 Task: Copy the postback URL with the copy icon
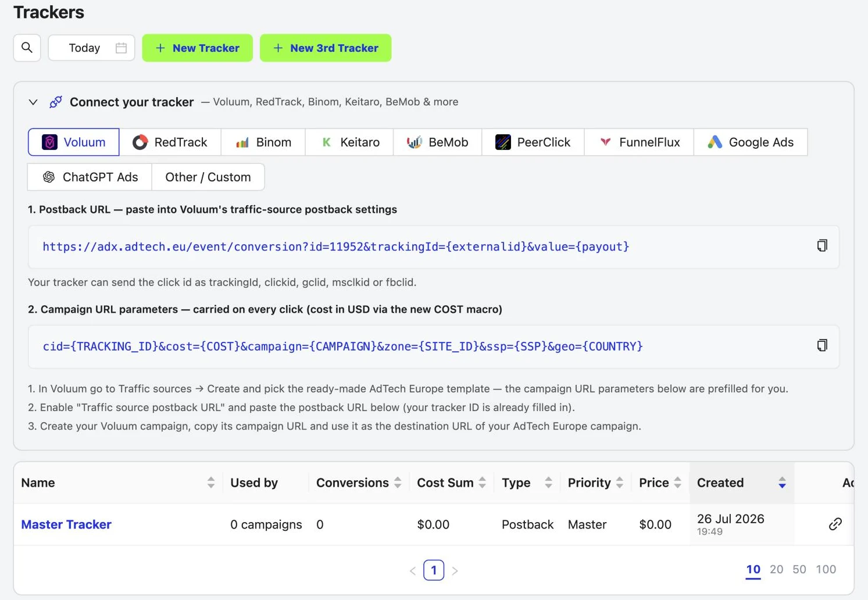[822, 246]
